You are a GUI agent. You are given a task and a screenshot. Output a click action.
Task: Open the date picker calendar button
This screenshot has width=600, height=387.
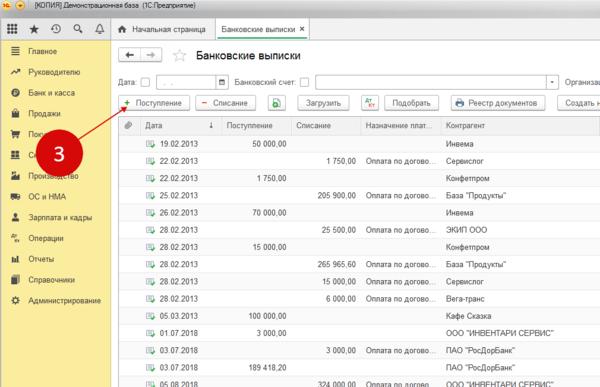coord(222,82)
